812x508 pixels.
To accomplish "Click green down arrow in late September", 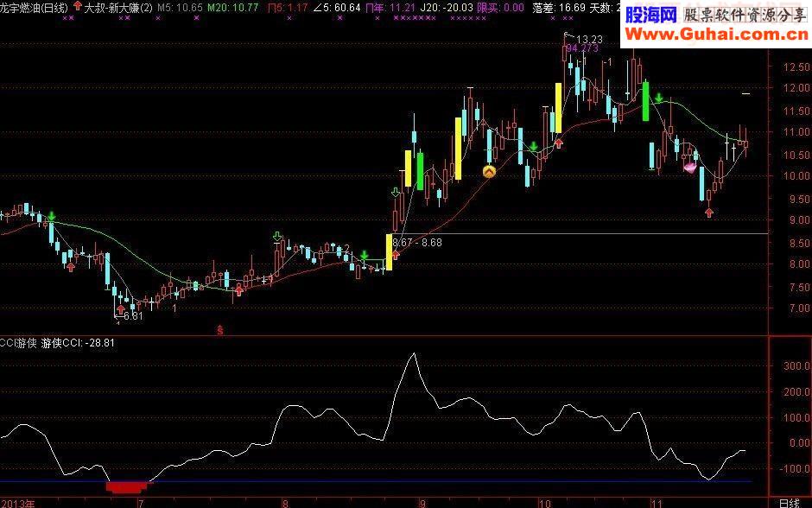I will pos(533,147).
